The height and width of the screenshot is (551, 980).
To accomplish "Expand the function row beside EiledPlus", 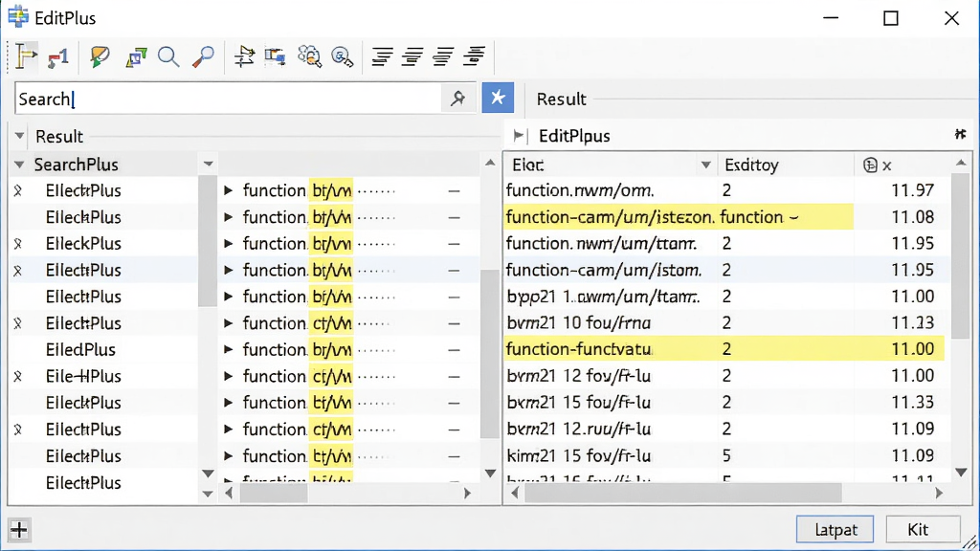I will click(x=228, y=349).
